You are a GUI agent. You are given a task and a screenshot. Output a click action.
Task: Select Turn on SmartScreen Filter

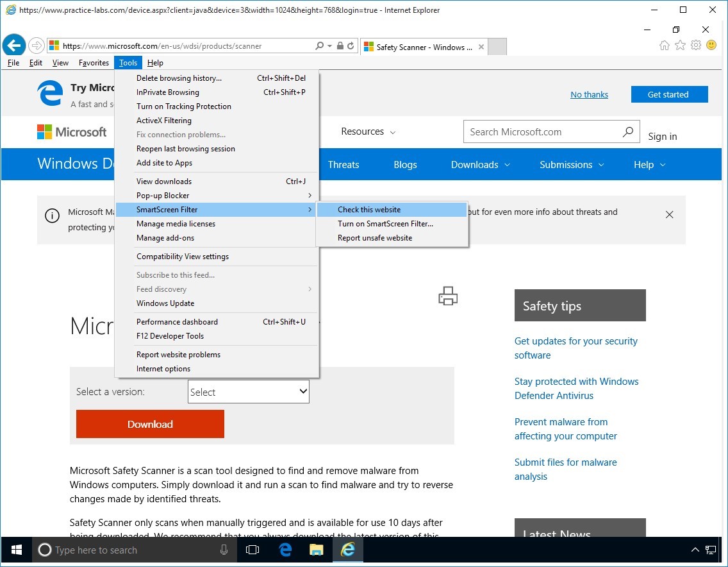pyautogui.click(x=385, y=224)
